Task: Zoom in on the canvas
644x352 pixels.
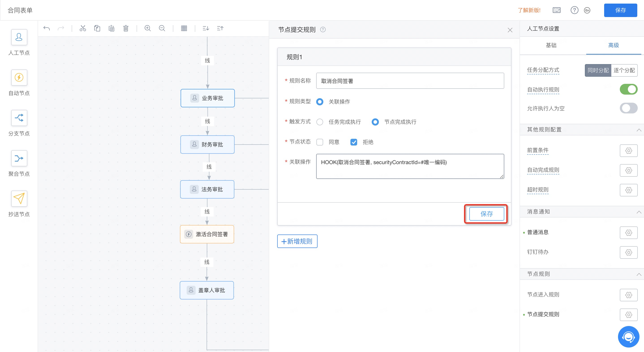Action: 148,28
